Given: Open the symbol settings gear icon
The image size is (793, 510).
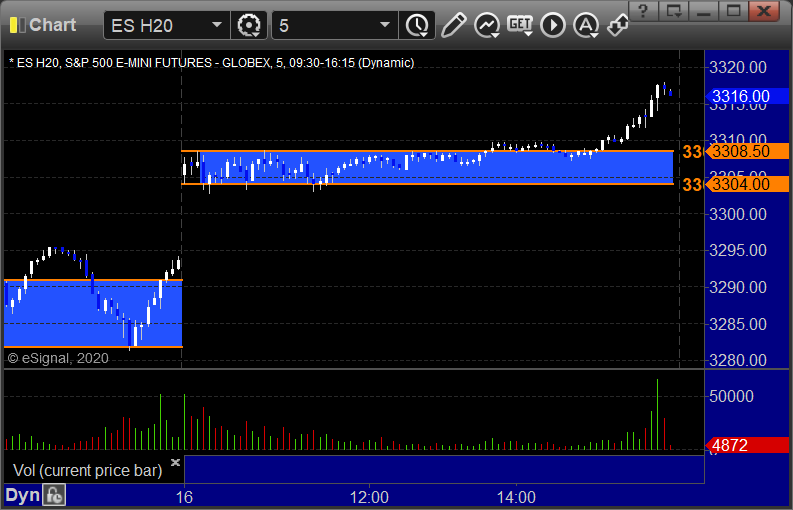Looking at the screenshot, I should coord(248,25).
